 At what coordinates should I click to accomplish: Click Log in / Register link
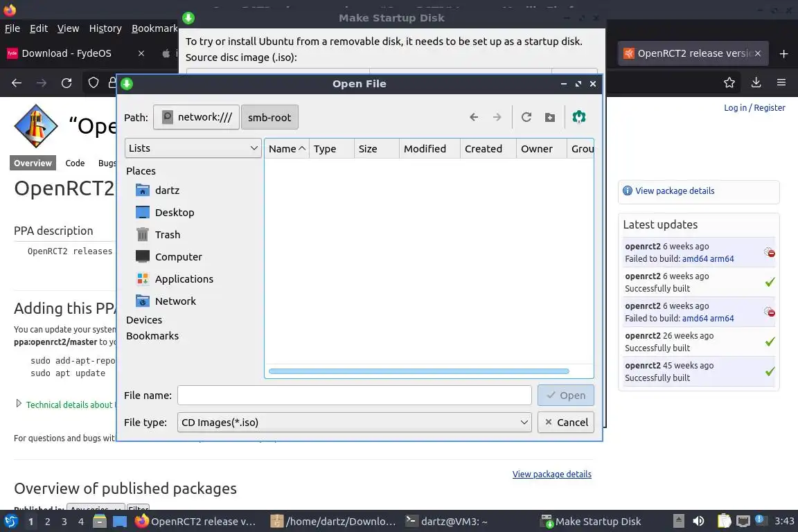[754, 107]
